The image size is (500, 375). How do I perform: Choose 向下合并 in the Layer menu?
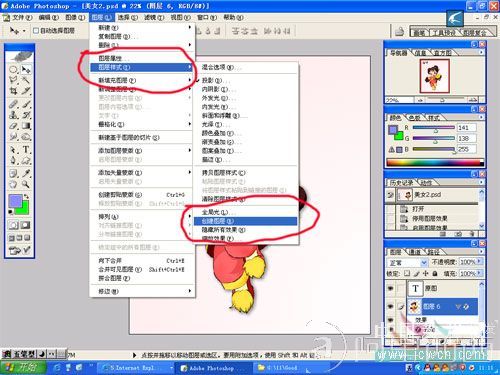pyautogui.click(x=142, y=261)
